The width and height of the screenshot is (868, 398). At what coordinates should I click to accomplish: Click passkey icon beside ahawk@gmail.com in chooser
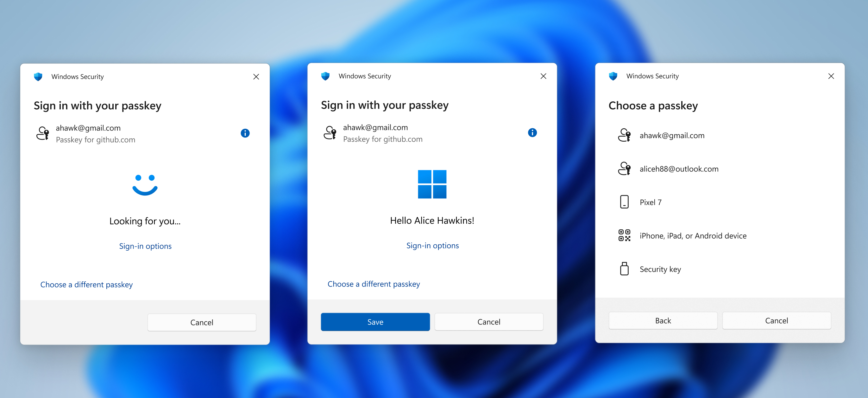[x=624, y=135]
